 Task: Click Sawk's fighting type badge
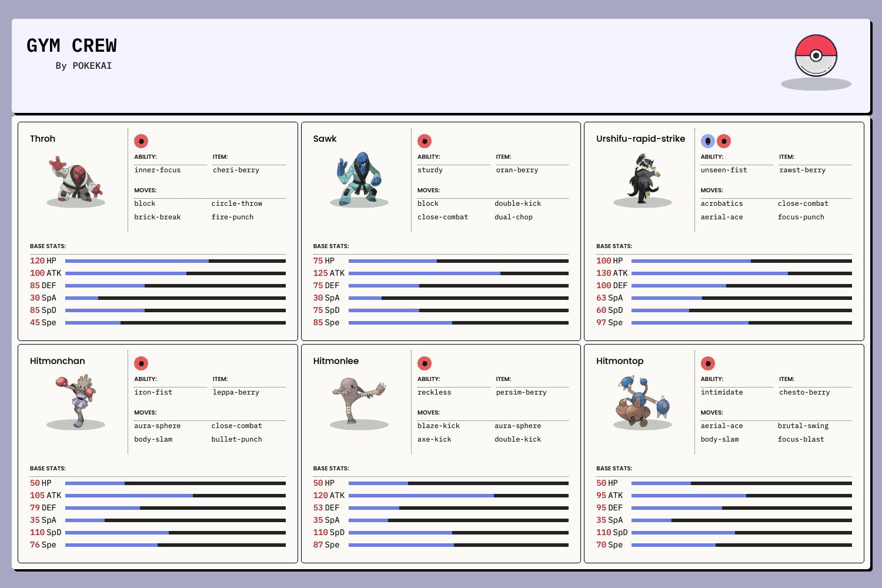coord(425,141)
